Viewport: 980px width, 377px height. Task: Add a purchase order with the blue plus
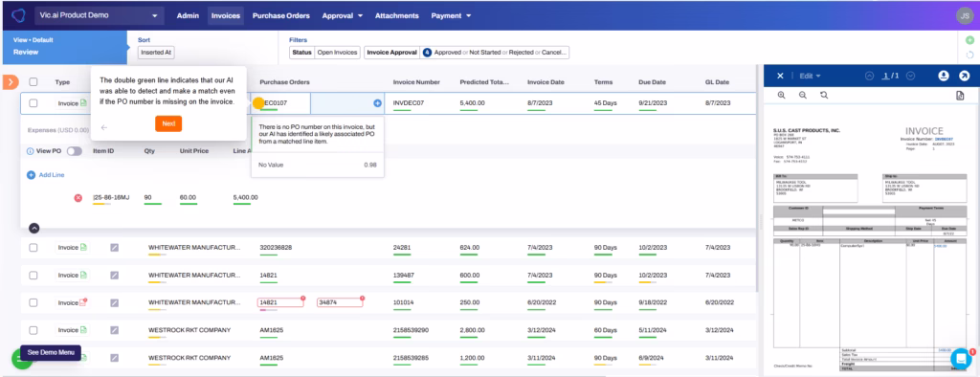pyautogui.click(x=377, y=103)
